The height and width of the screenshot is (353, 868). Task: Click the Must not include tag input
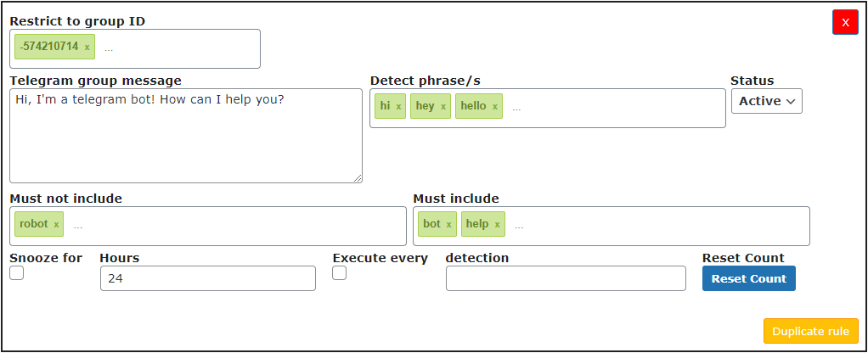[x=238, y=227]
